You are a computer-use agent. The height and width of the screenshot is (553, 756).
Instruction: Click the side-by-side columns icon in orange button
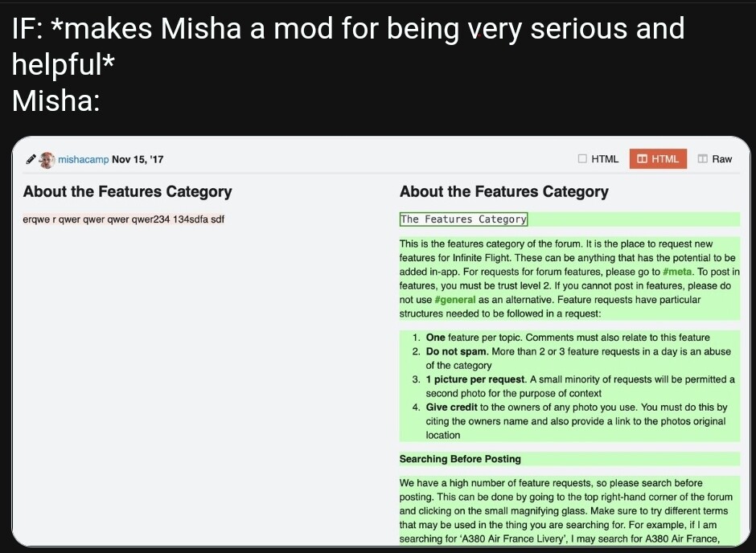click(x=643, y=159)
